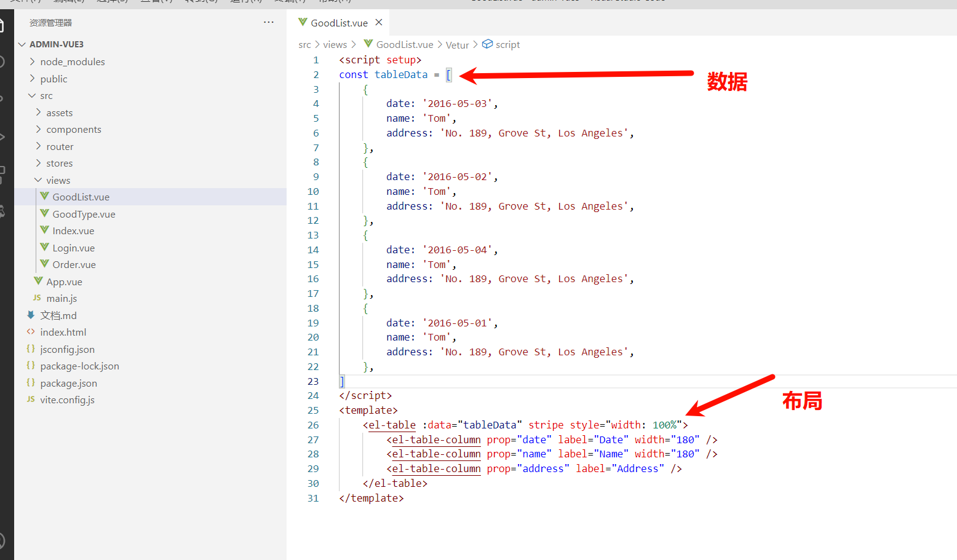The height and width of the screenshot is (560, 957).
Task: Click line number 26 in the gutter
Action: tap(313, 425)
